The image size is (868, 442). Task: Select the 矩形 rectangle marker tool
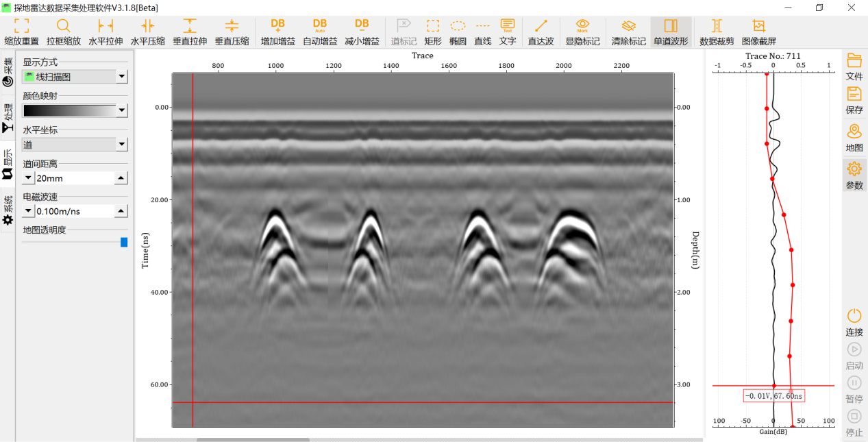433,32
